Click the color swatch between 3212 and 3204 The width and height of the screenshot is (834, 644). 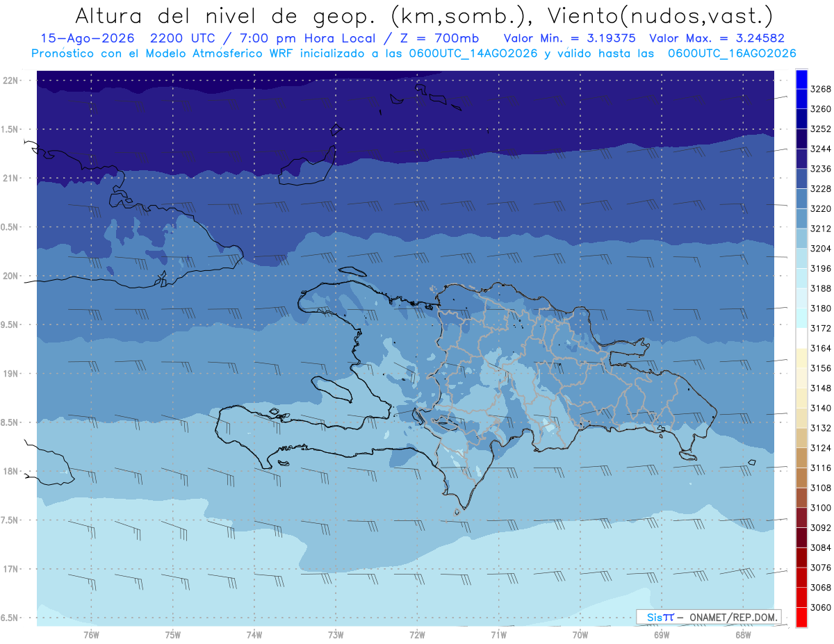point(801,239)
